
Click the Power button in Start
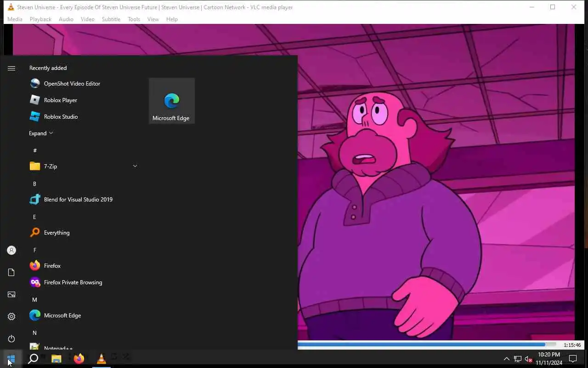pyautogui.click(x=11, y=339)
